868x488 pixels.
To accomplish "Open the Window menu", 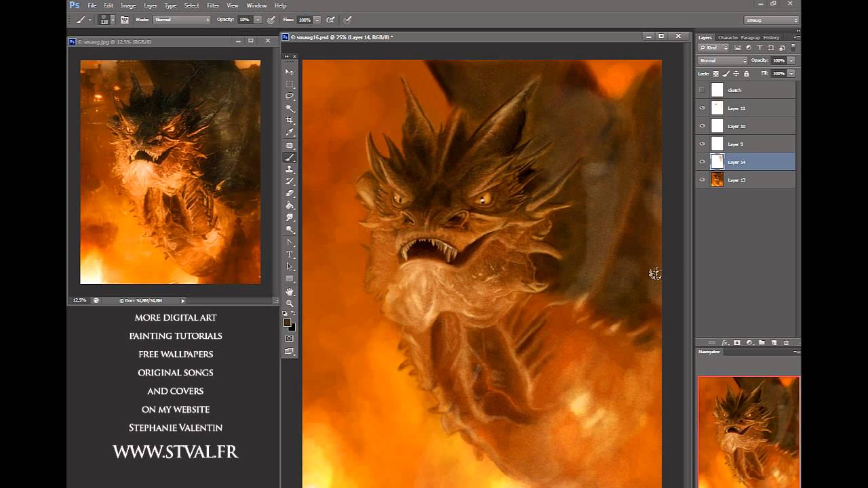I will click(256, 5).
